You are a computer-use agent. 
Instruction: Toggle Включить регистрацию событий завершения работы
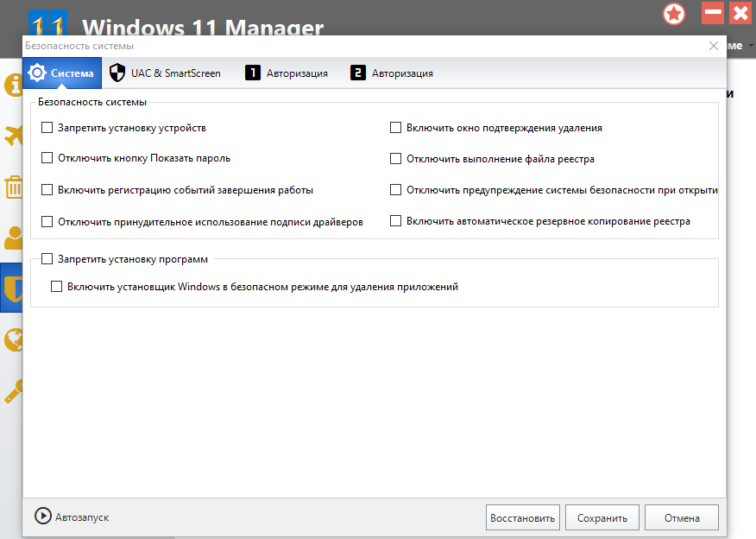(47, 190)
